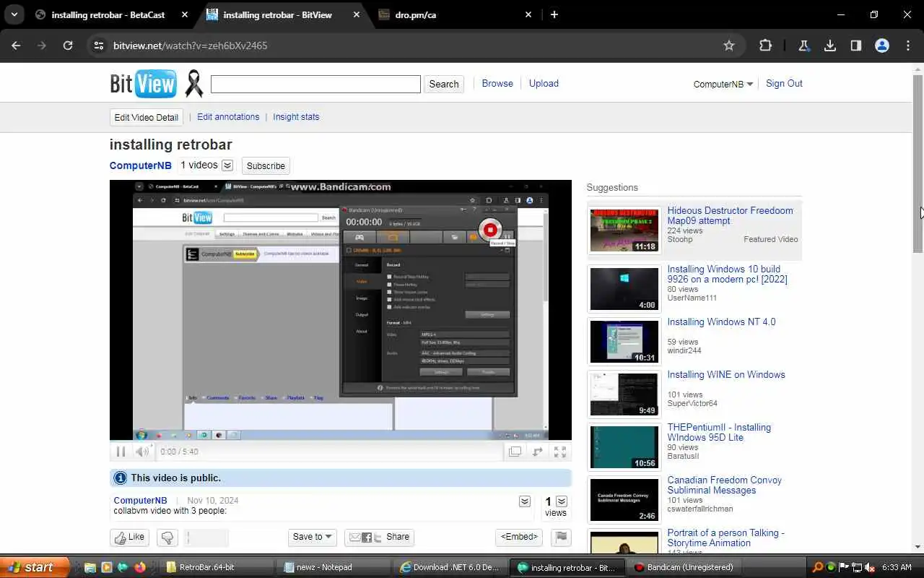924x578 pixels.
Task: Click the browser forward arrow
Action: coord(42,46)
